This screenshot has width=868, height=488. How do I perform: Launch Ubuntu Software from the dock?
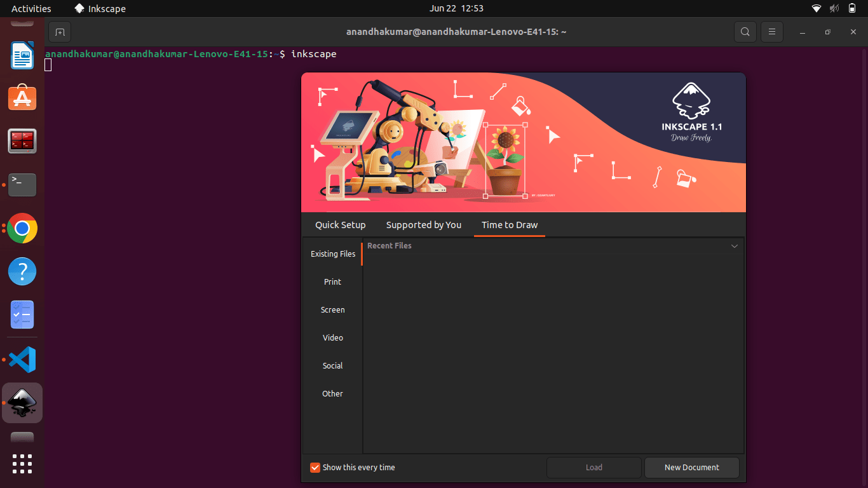[x=22, y=98]
